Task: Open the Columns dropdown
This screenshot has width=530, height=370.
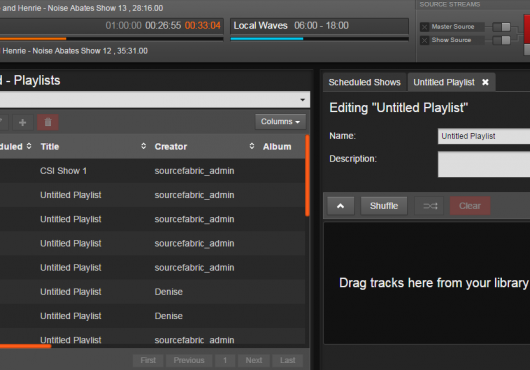Action: pos(280,122)
